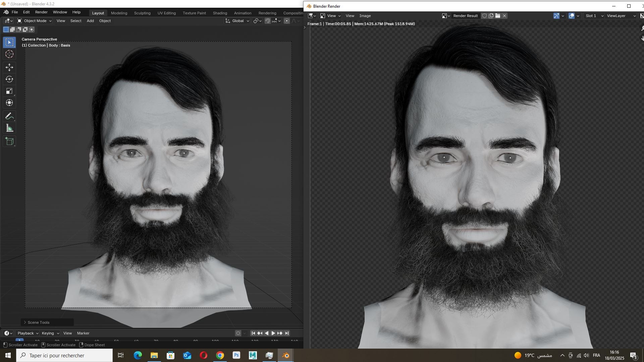This screenshot has height=362, width=644.
Task: Toggle gizmos display in render window
Action: [x=556, y=16]
